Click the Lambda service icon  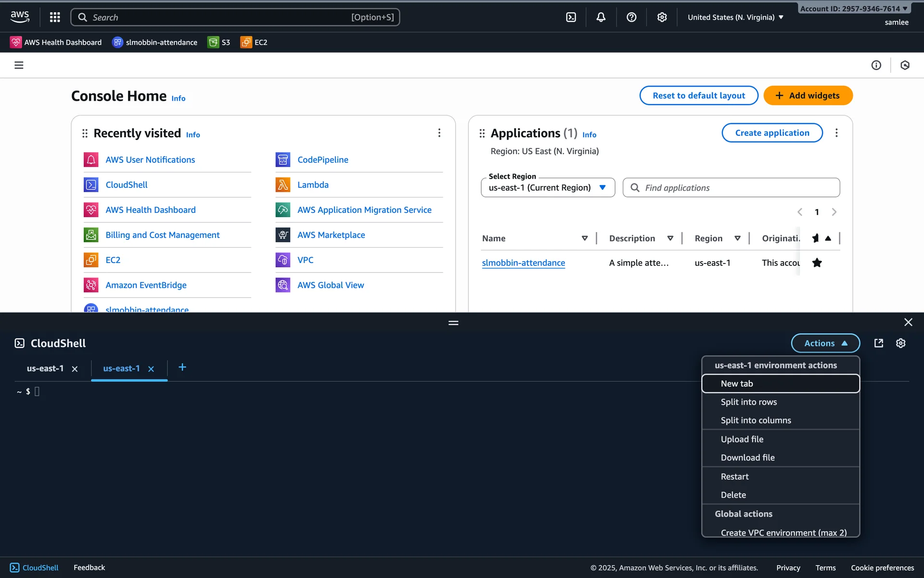click(283, 184)
